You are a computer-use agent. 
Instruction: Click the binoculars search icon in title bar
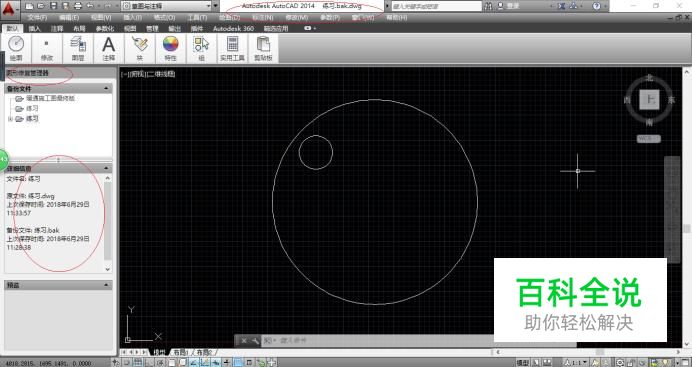(x=489, y=6)
